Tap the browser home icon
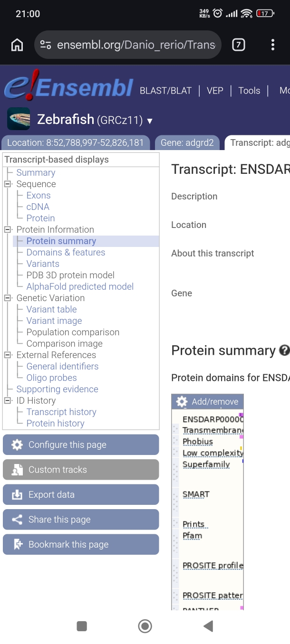 17,45
